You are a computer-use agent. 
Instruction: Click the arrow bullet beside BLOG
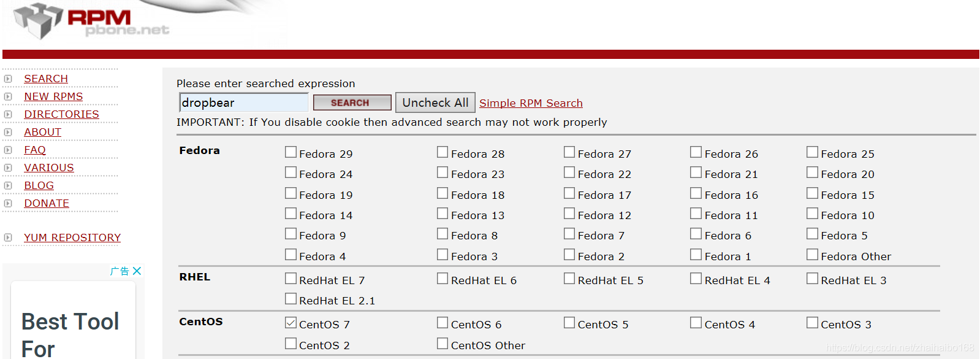point(8,185)
